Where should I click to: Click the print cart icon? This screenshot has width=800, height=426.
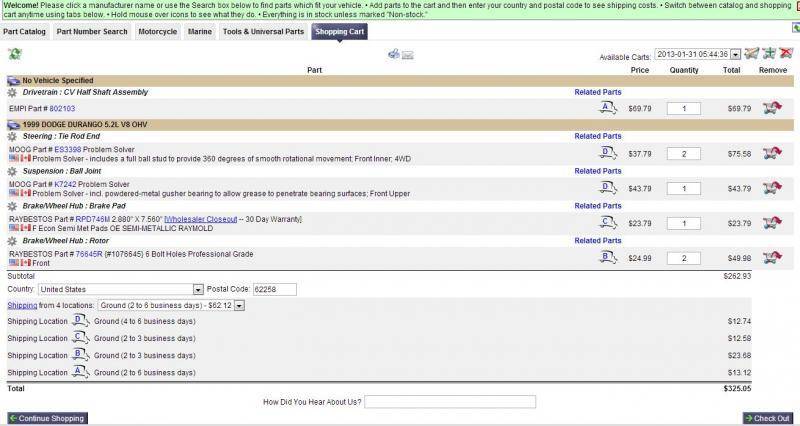394,53
